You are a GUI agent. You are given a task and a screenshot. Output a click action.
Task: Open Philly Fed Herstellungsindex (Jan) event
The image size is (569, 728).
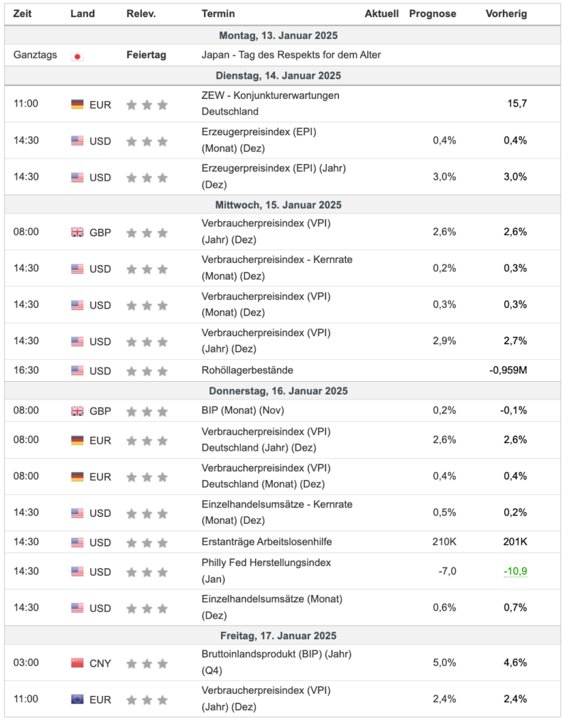[266, 571]
